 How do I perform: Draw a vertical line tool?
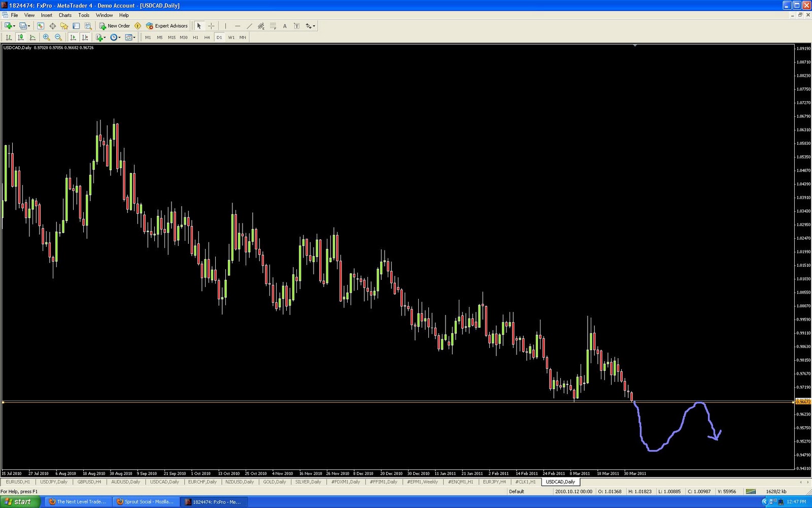(225, 26)
